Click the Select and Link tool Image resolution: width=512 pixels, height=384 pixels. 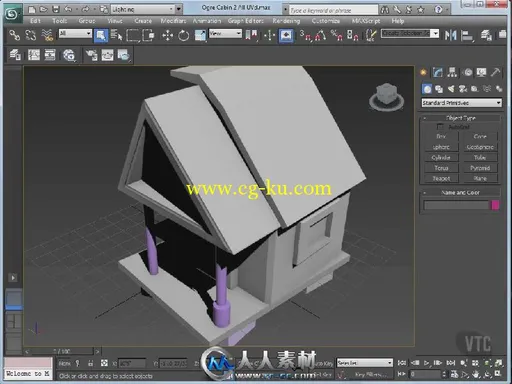(14, 35)
